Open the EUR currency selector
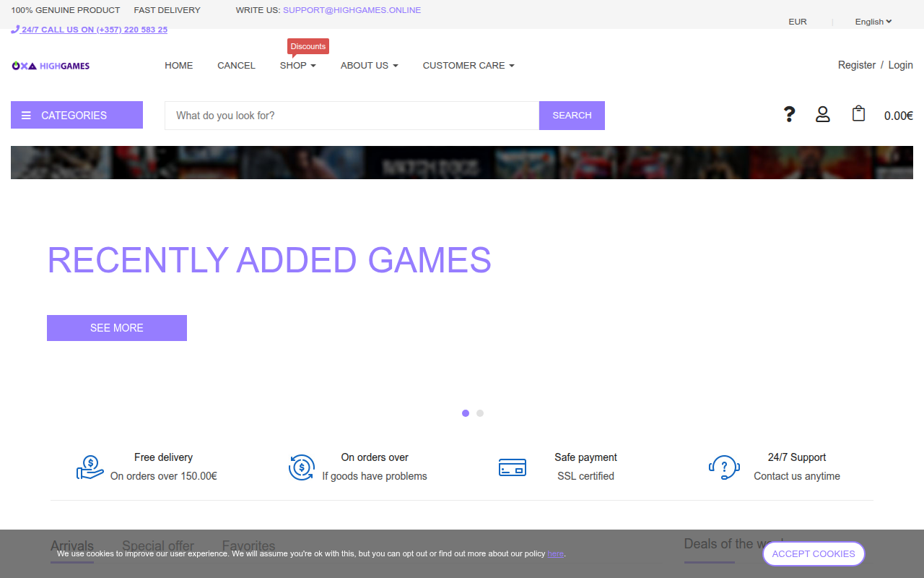Viewport: 924px width, 578px height. [x=798, y=22]
